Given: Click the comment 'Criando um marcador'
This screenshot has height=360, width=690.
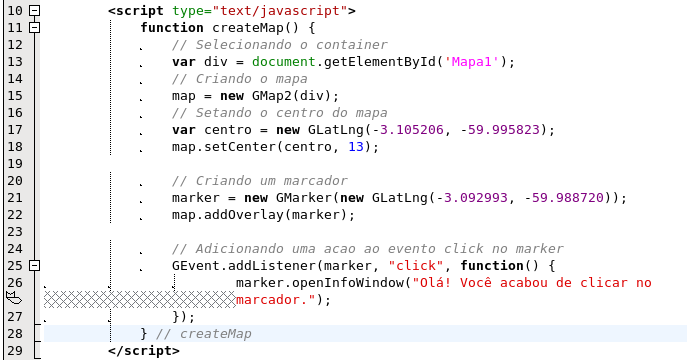Looking at the screenshot, I should (x=260, y=180).
